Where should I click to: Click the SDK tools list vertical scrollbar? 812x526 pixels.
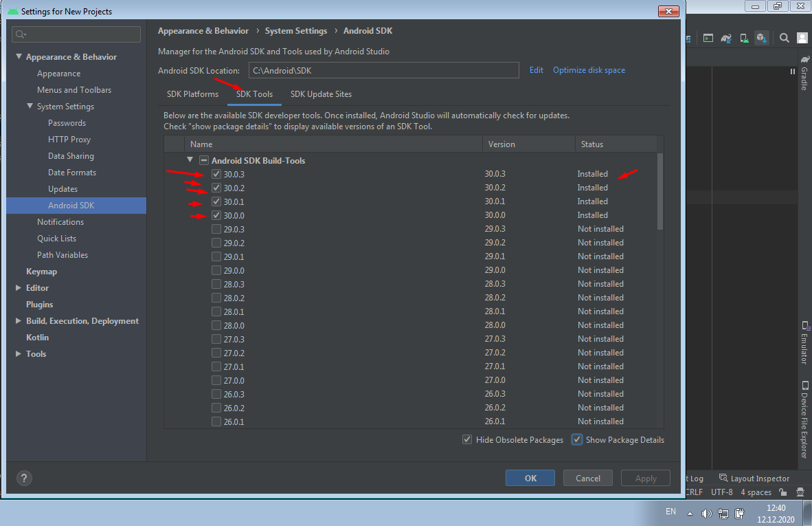tap(659, 191)
